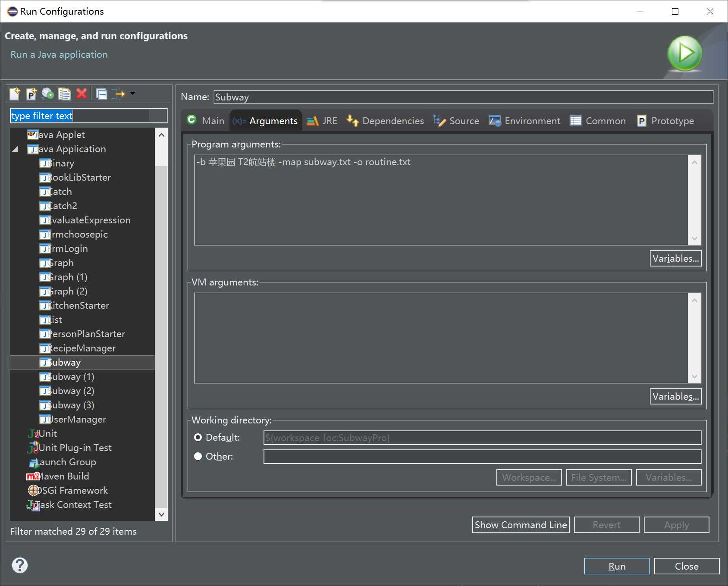Select the Catch2 configuration

[59, 206]
